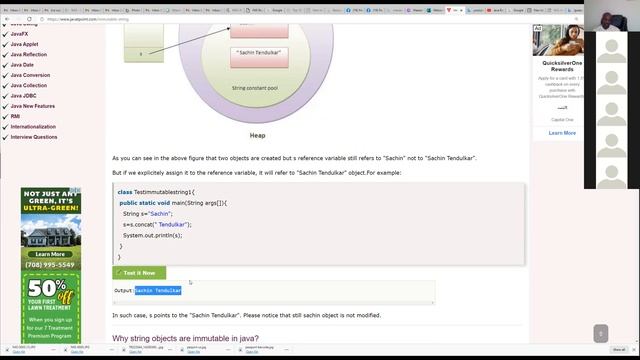640x360 pixels.
Task: Go to Java Reflection in sidebar
Action: (29, 54)
